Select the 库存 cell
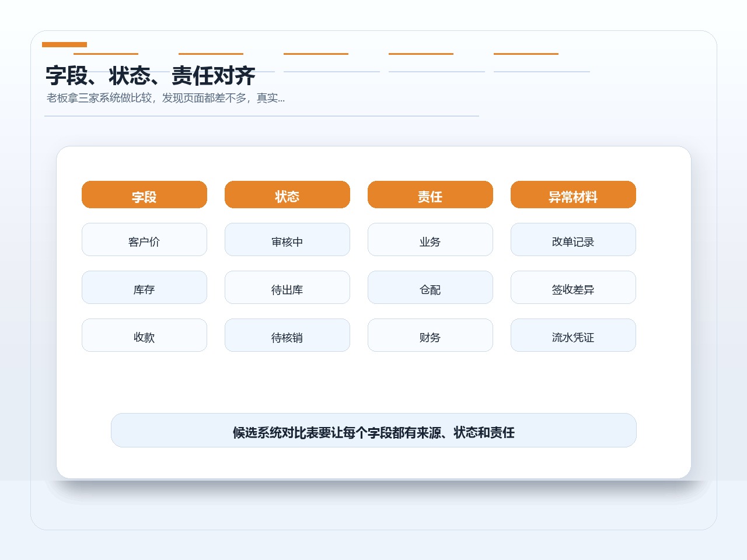 (144, 287)
